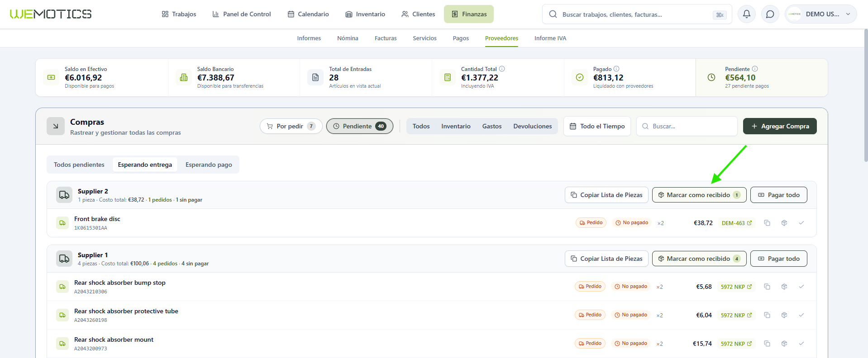Screen dimensions: 868x358
Task: Click the box icon in protective tube row
Action: click(784, 315)
